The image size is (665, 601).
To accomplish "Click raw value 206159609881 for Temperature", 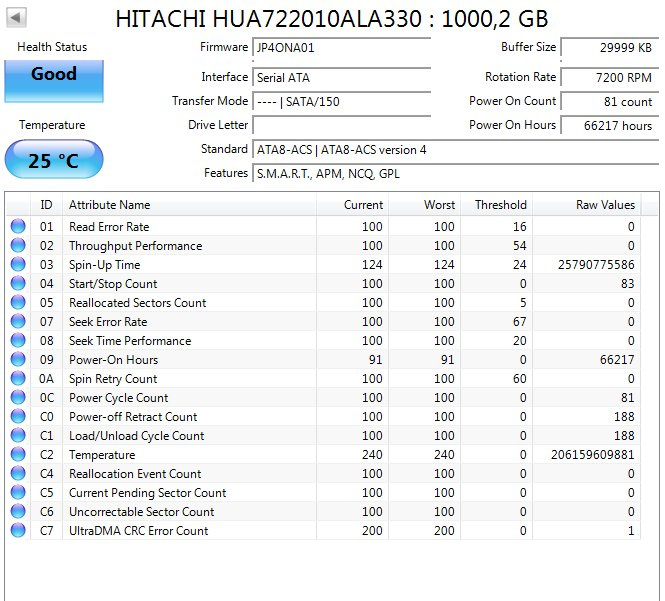I will (x=592, y=455).
